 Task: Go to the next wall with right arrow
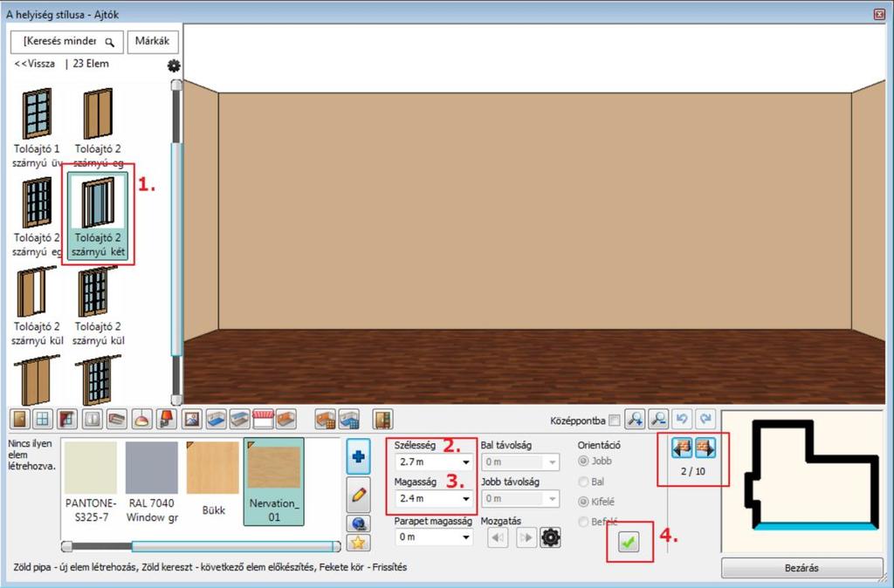pos(705,448)
